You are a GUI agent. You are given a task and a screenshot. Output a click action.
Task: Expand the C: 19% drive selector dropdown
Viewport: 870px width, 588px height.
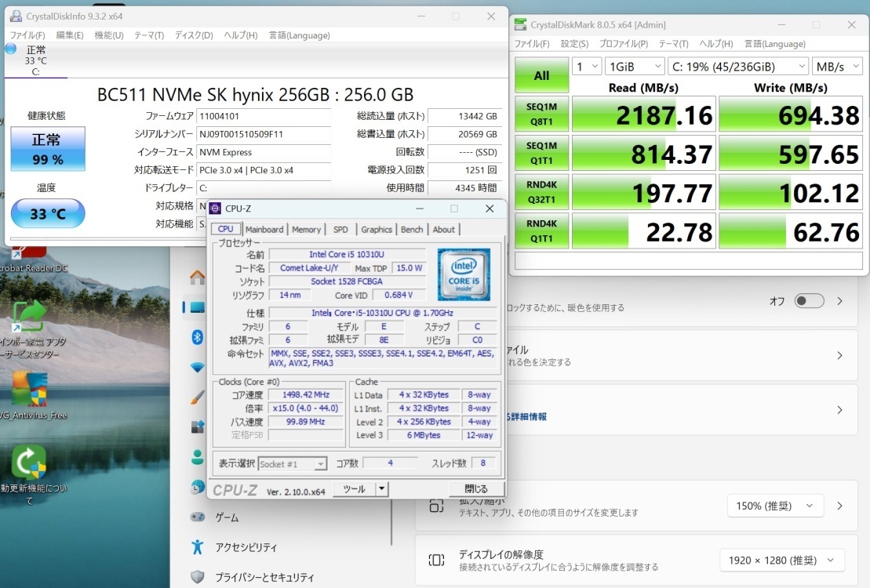[738, 67]
